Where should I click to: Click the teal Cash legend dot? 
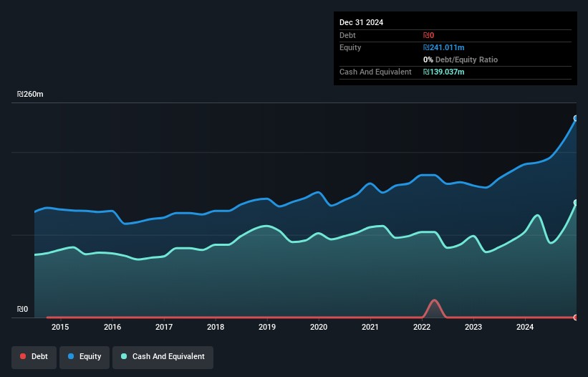pyautogui.click(x=124, y=356)
